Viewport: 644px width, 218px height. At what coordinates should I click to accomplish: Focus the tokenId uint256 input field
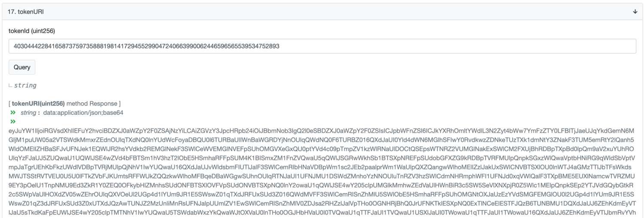point(322,46)
